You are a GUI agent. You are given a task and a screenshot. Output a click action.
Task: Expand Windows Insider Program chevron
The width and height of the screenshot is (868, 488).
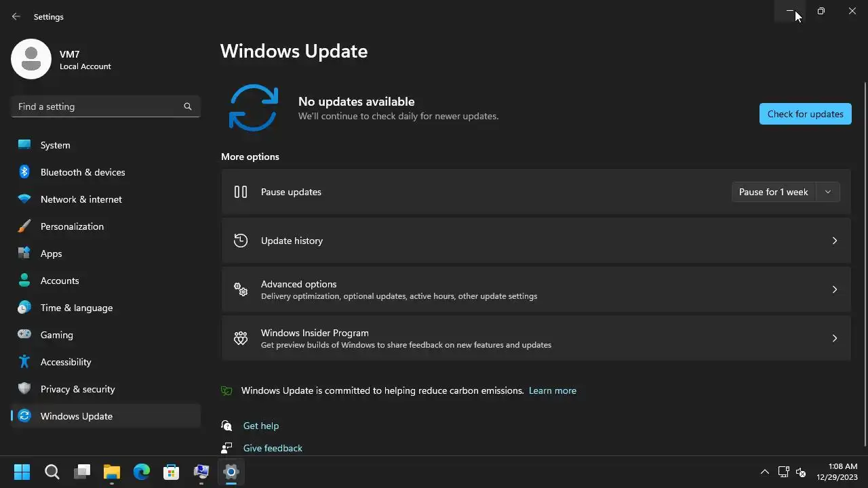[x=835, y=338]
